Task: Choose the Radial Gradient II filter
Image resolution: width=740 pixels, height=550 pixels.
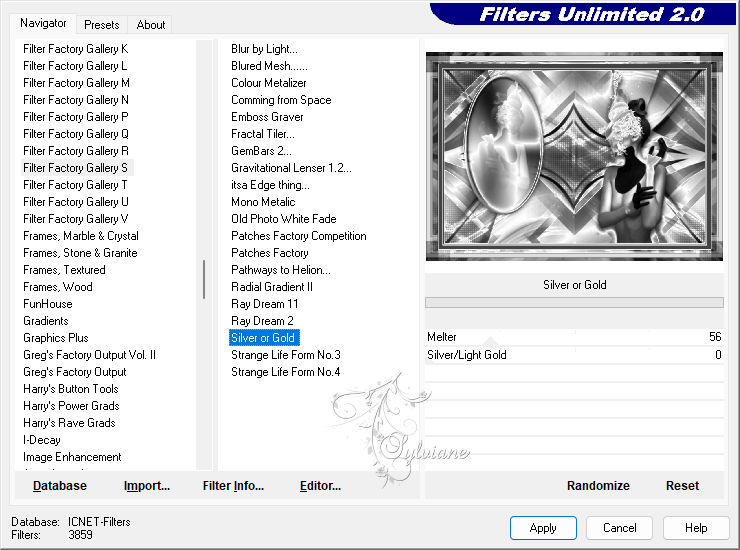Action: click(272, 287)
